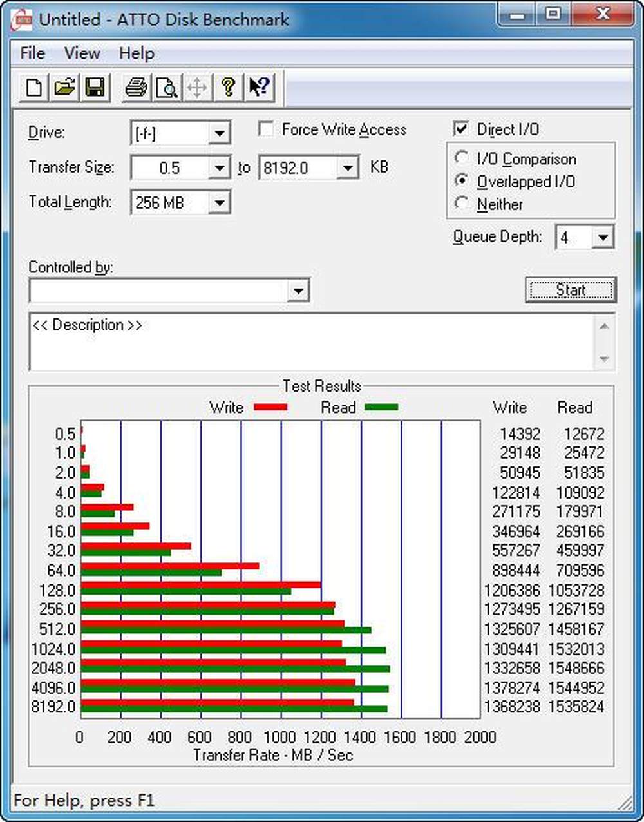Start the benchmark with the Start button
644x822 pixels.
[x=571, y=290]
